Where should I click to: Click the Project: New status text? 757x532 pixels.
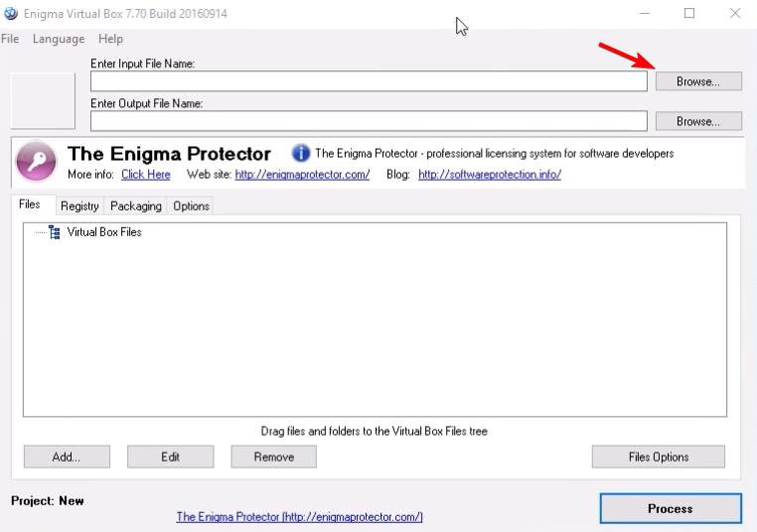48,500
